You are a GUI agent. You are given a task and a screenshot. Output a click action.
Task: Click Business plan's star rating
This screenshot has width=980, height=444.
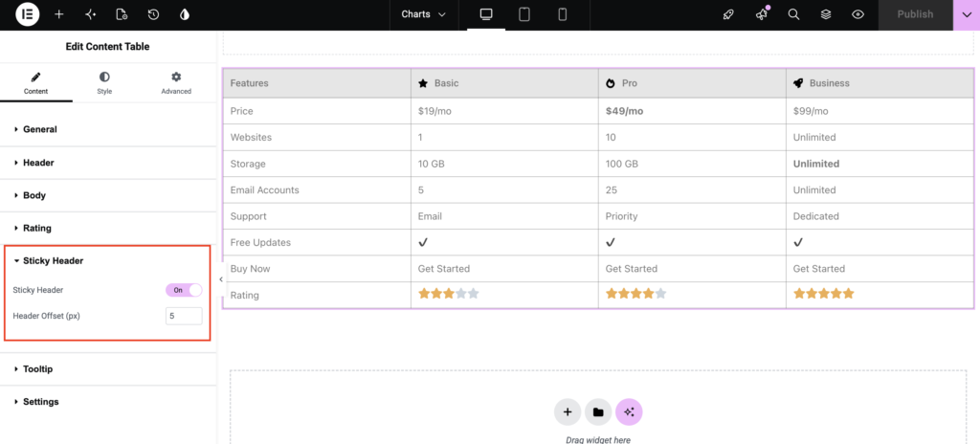[x=824, y=294]
